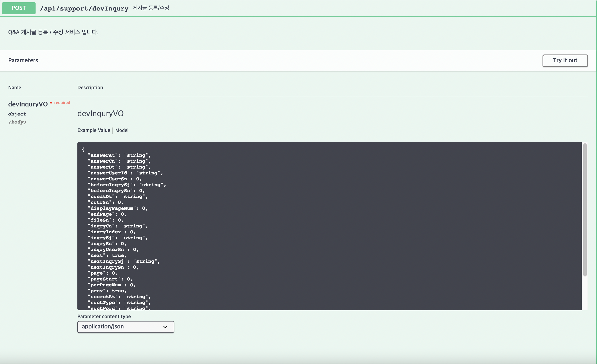Click the large devInquryVO description heading
The width and height of the screenshot is (597, 364).
coord(100,113)
